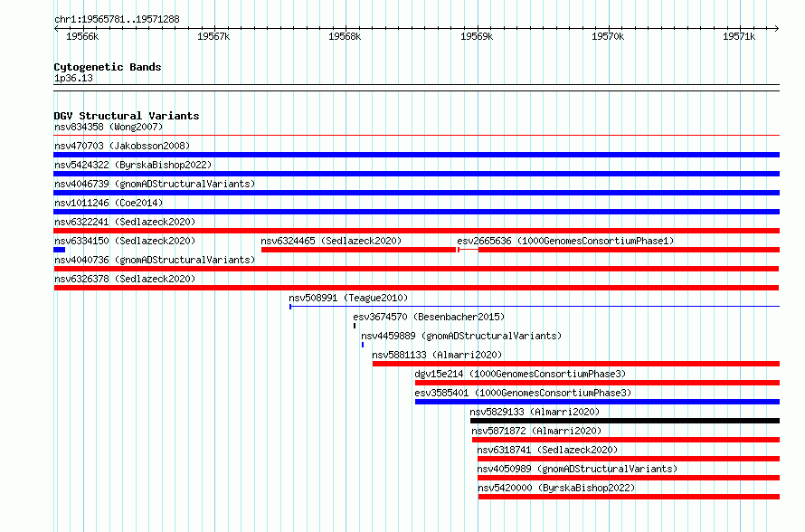Click the nsv6324465 (Sedlazeck2020) text
805x532 pixels.
tap(331, 241)
